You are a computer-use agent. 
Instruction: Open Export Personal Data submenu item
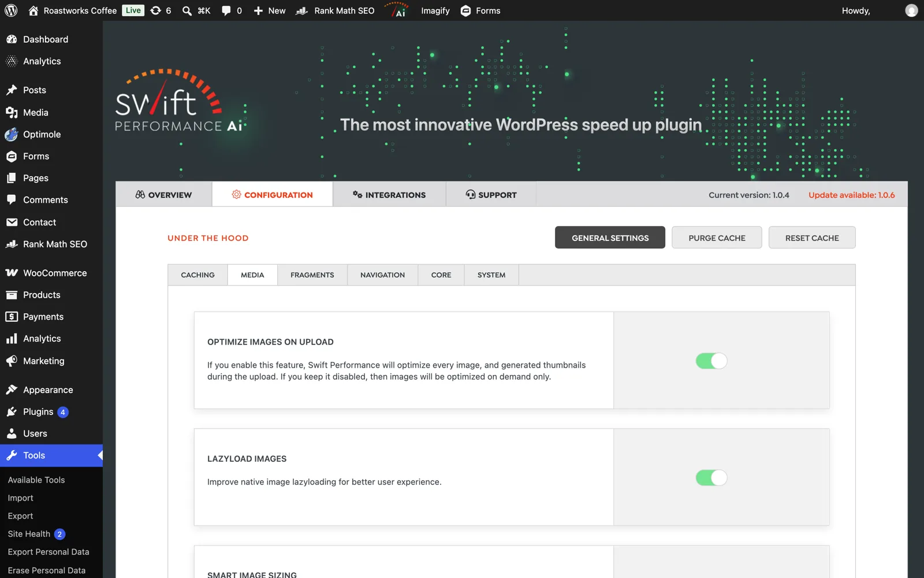click(49, 552)
